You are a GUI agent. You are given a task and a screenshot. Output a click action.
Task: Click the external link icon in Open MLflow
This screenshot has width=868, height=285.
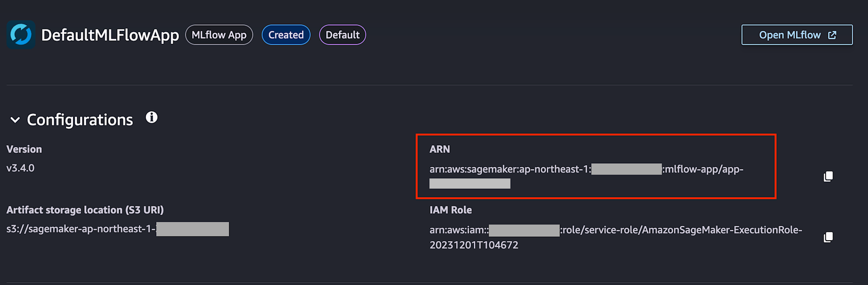[832, 35]
